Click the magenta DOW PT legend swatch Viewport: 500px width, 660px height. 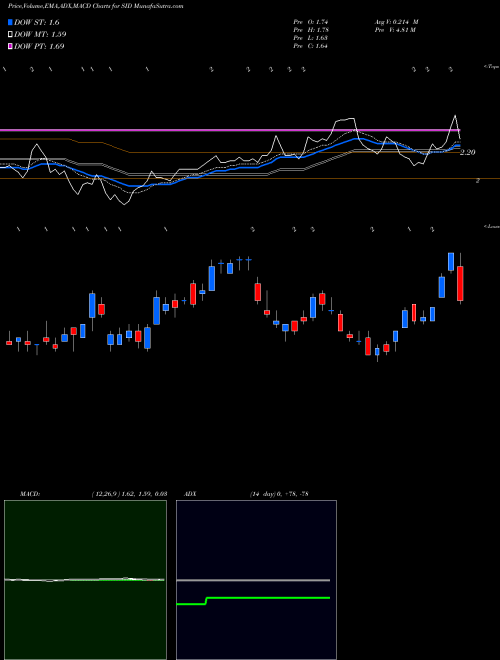[11, 46]
